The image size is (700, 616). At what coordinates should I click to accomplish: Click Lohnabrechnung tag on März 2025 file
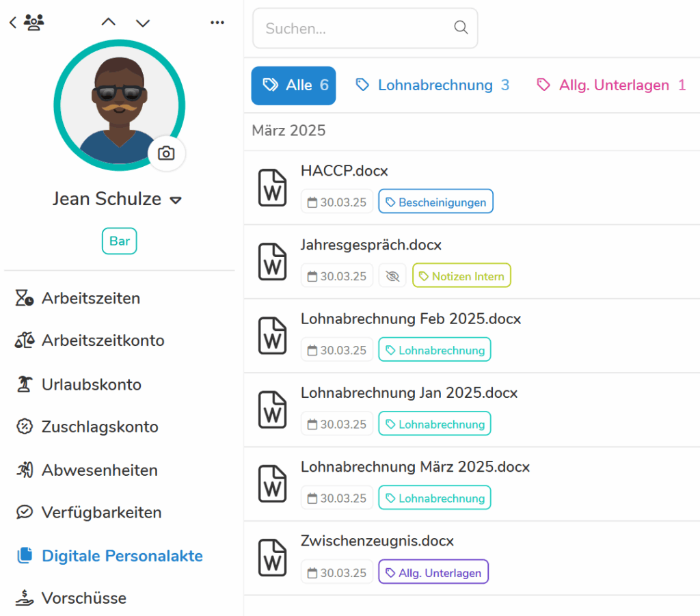coord(435,498)
